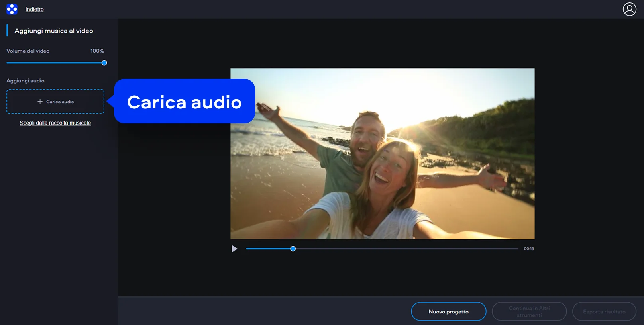The width and height of the screenshot is (644, 325).
Task: Click the dashed Carica audio upload box
Action: click(55, 102)
